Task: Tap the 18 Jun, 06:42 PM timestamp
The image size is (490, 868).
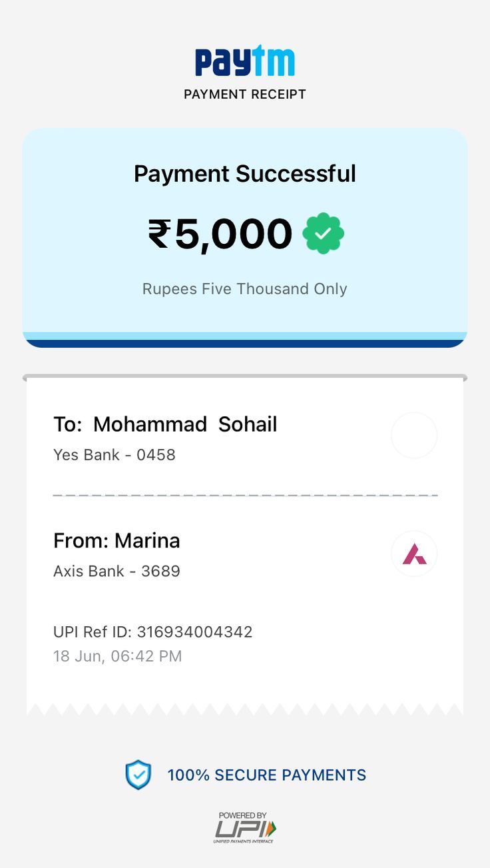Action: click(x=117, y=656)
